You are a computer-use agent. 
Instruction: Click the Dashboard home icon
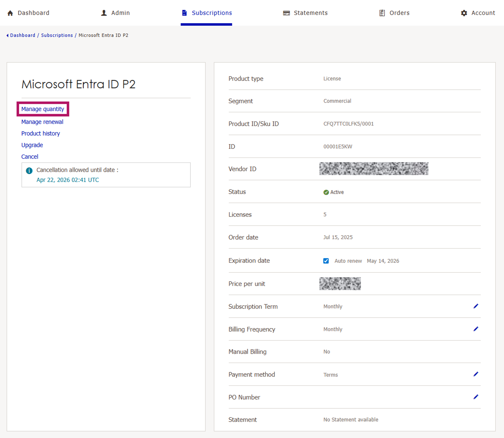[10, 13]
